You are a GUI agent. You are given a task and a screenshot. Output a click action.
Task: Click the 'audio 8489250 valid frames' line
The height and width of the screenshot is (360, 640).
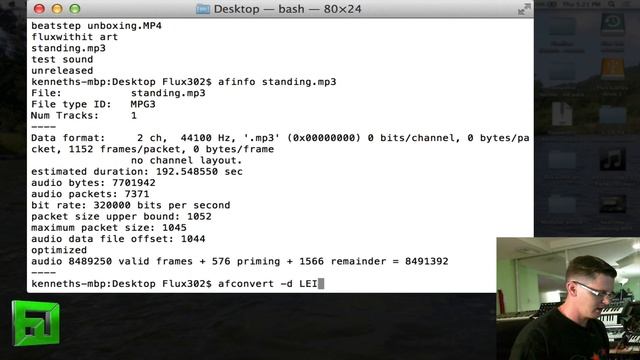pyautogui.click(x=240, y=261)
